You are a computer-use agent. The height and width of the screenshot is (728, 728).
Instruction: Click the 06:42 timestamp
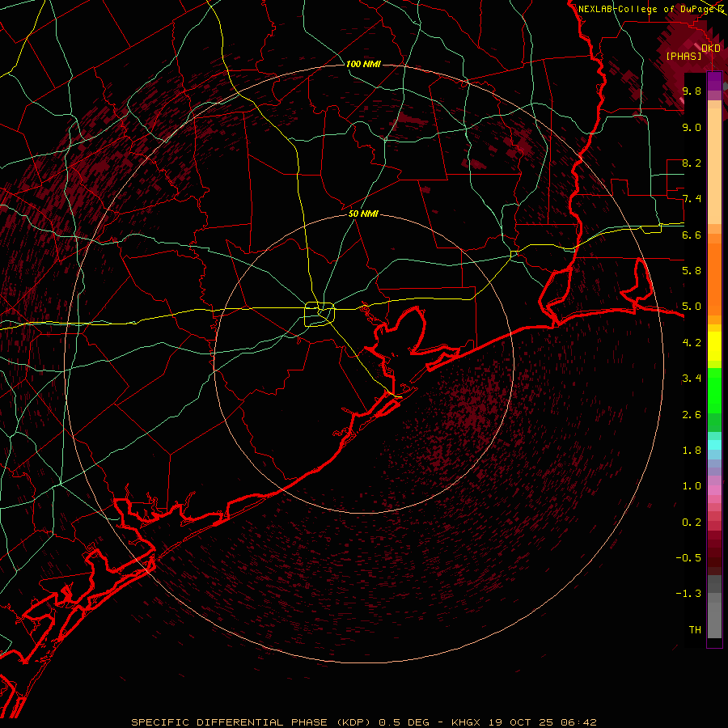point(578,722)
